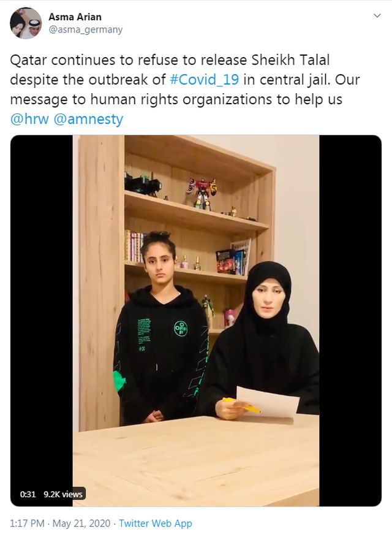
Task: Click the 0:31 video duration badge
Action: click(x=28, y=494)
